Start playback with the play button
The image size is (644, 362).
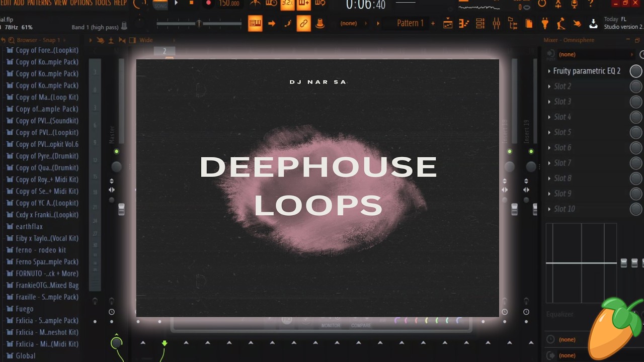(176, 3)
